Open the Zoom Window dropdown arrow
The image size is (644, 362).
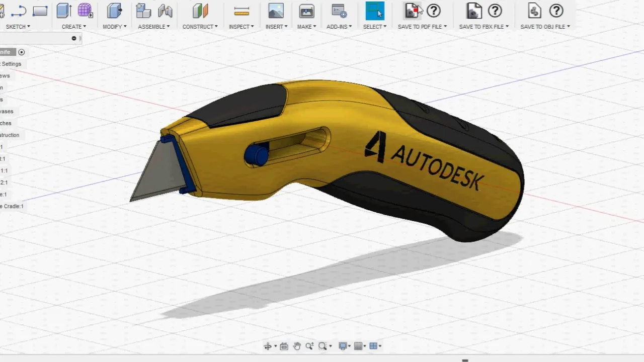click(x=330, y=346)
